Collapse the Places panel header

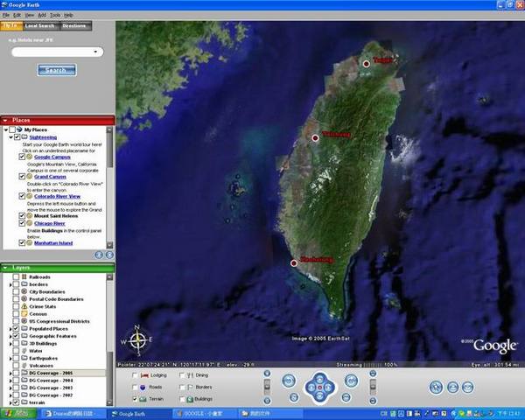pos(5,120)
